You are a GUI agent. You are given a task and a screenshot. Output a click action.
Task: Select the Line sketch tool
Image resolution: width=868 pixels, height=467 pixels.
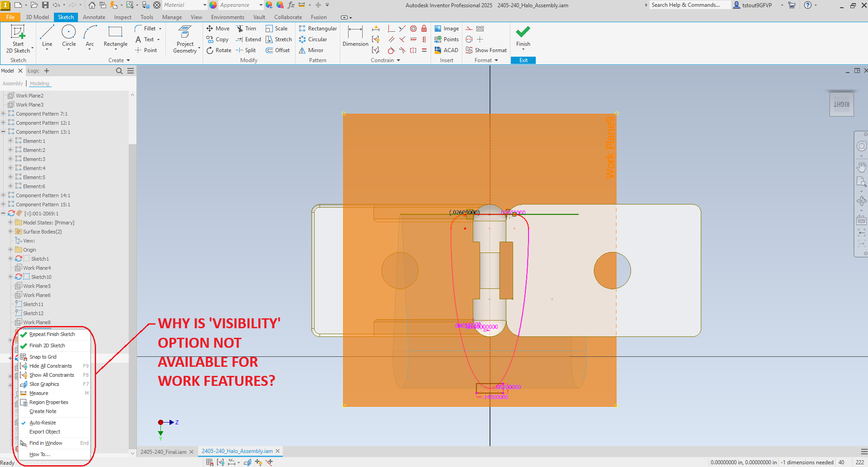(47, 36)
